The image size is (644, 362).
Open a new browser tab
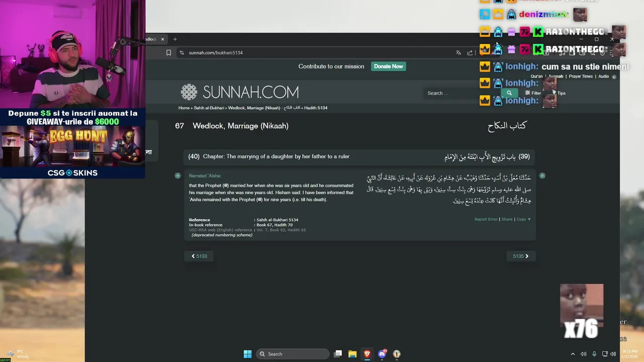[x=175, y=39]
